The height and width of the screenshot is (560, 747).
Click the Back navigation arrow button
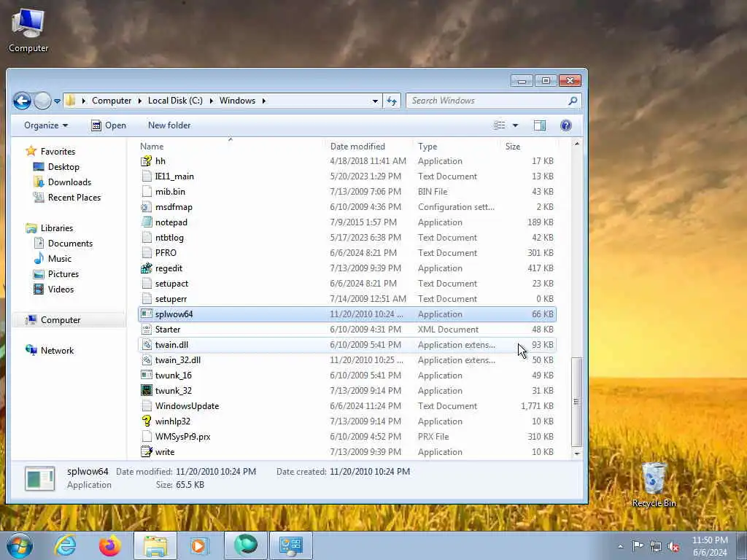coord(22,101)
